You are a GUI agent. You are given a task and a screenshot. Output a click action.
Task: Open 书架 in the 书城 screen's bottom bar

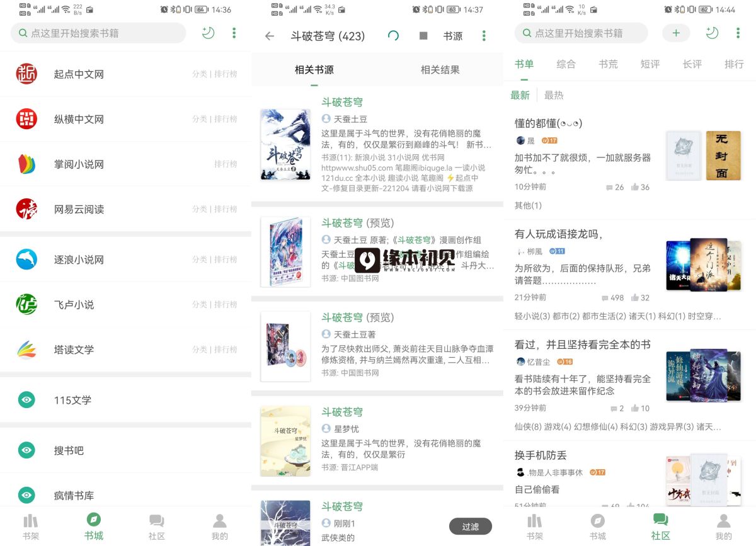tap(31, 528)
